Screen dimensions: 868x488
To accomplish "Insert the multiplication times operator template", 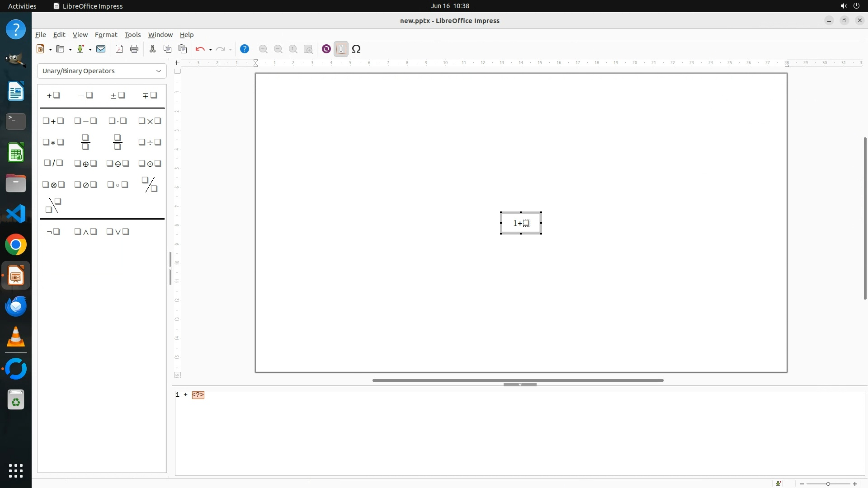I will pos(150,121).
